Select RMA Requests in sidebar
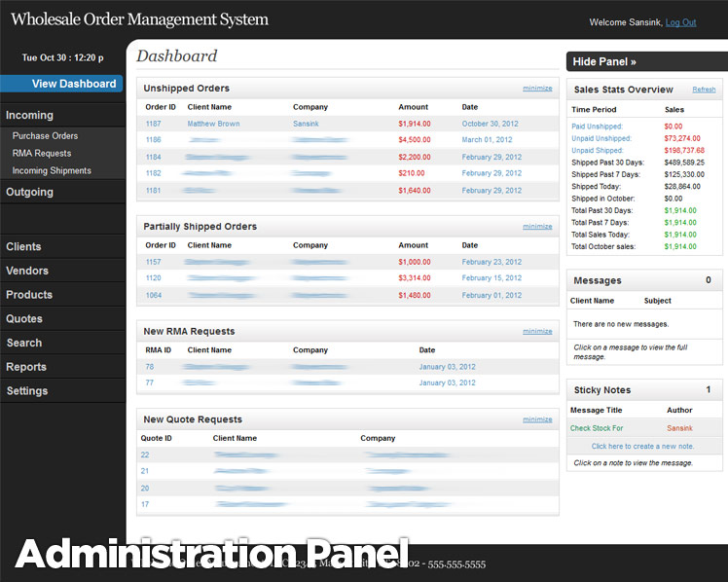728x582 pixels. (42, 154)
